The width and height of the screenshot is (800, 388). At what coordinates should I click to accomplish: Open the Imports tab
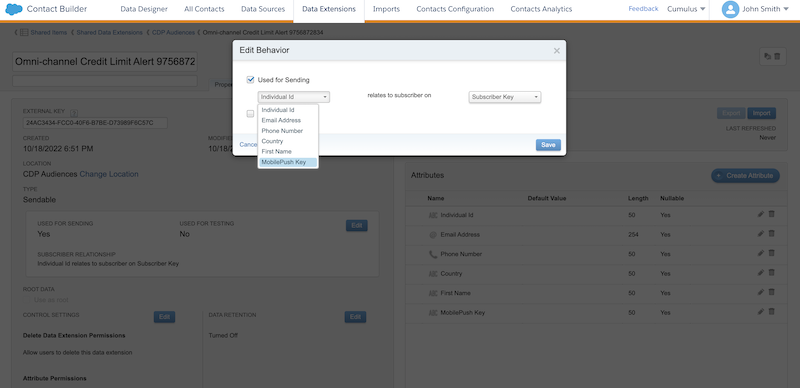click(386, 9)
